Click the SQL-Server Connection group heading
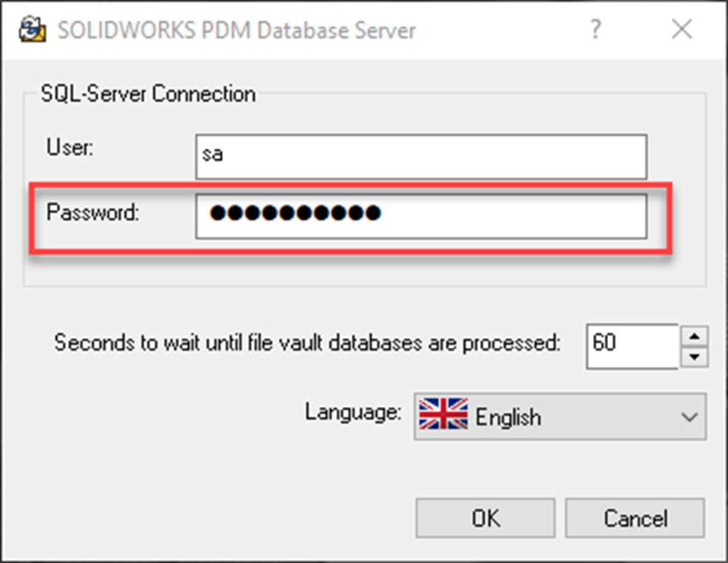 point(146,94)
